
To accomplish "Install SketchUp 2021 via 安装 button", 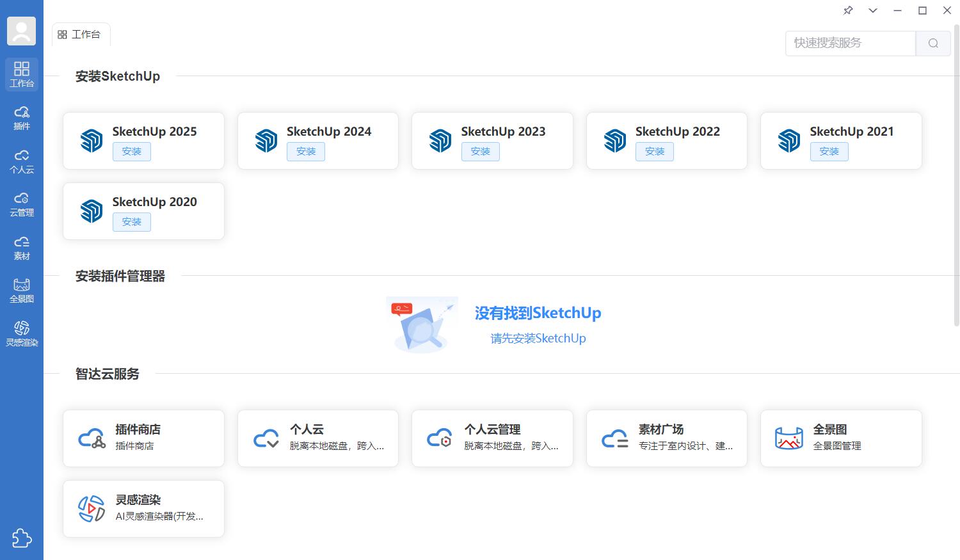I will (x=829, y=152).
